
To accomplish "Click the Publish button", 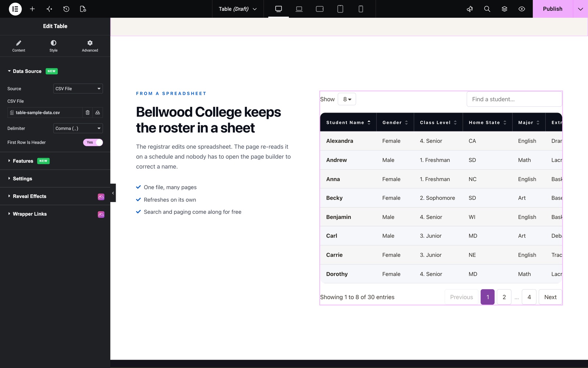I will click(x=553, y=9).
